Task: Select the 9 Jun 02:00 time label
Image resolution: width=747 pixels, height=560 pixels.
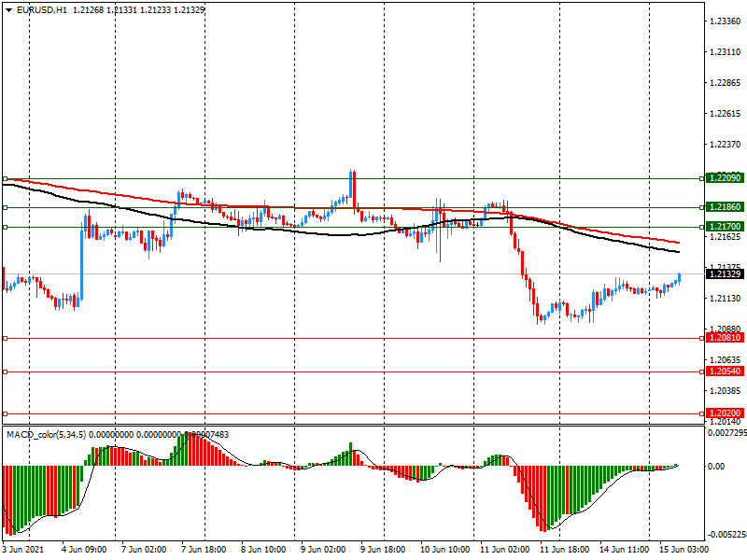Action: (323, 552)
